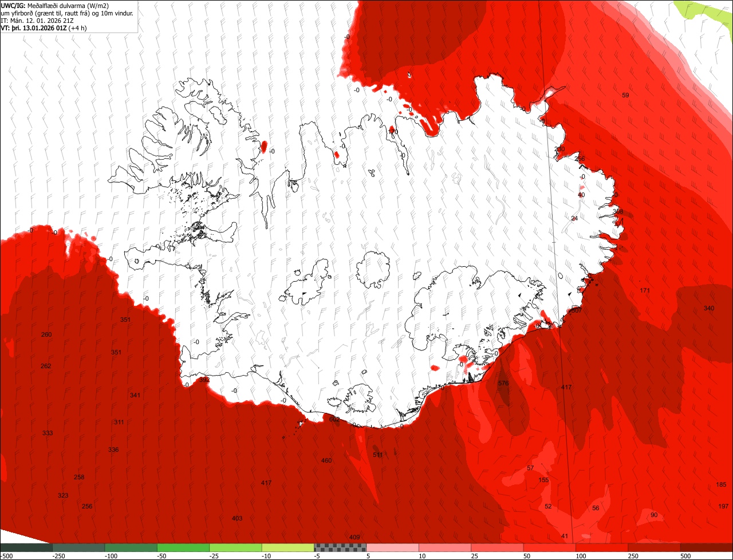733x560 pixels.
Task: Click the map value 460
Action: point(326,460)
